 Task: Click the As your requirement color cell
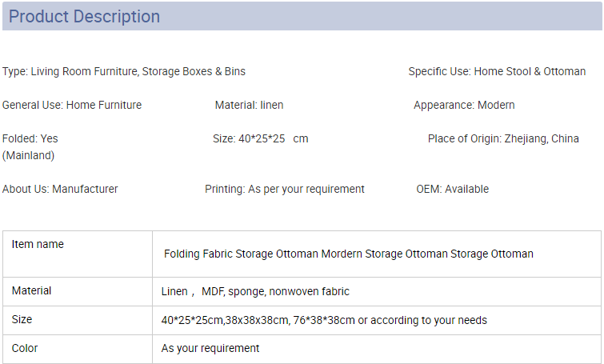[377, 349]
